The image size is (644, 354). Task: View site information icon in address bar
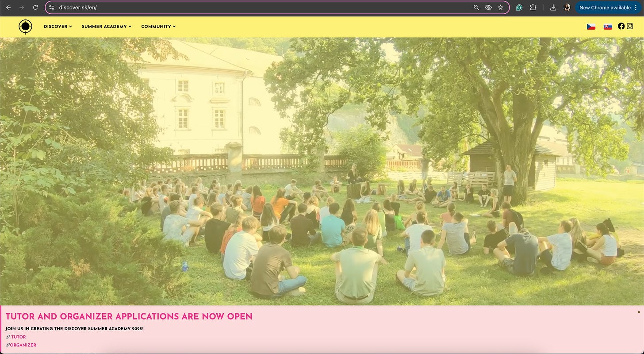(51, 8)
